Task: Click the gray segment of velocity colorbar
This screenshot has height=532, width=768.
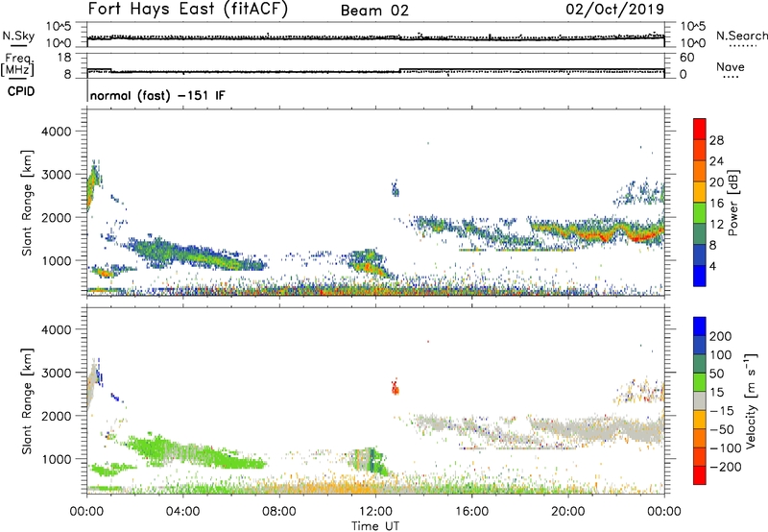Action: (x=700, y=400)
